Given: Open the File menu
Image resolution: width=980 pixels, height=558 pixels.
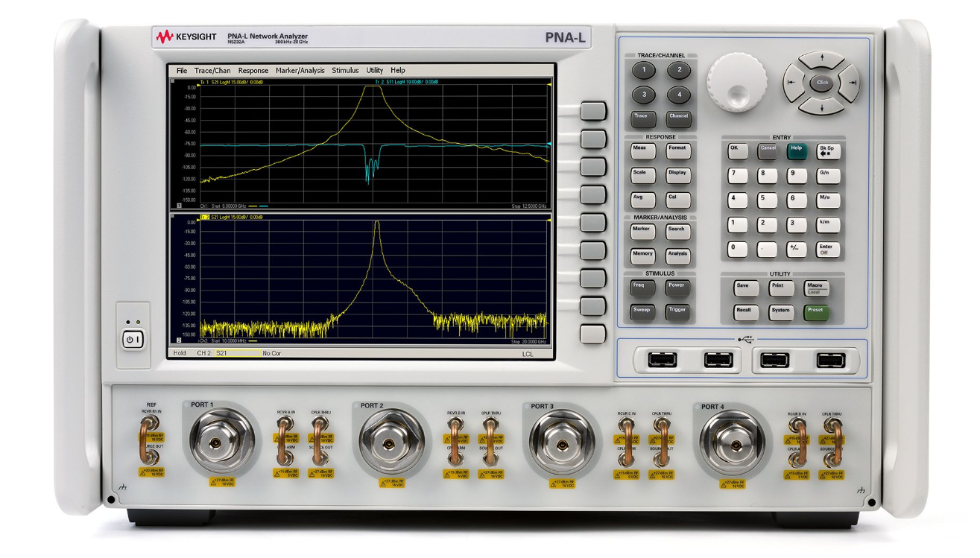Looking at the screenshot, I should [182, 71].
